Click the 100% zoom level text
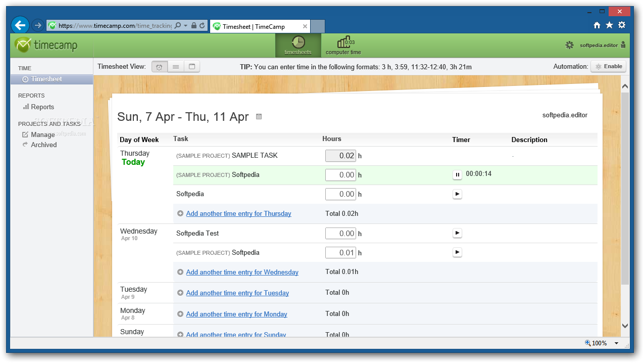Viewport: 644px width, 363px height. pyautogui.click(x=600, y=343)
